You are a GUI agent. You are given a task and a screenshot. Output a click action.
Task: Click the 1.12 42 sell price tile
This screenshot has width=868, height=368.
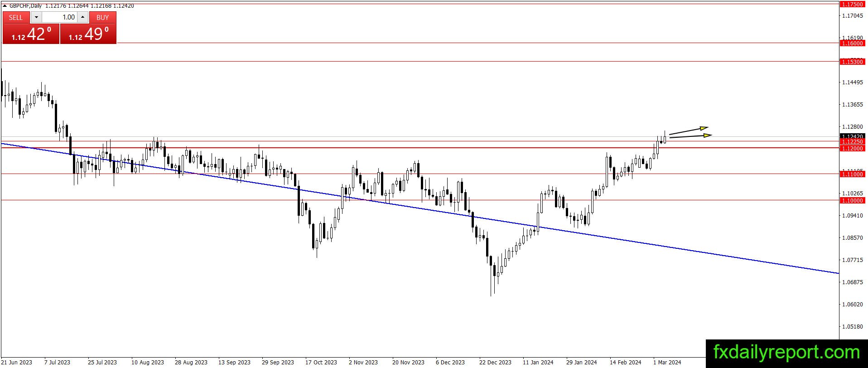click(x=31, y=34)
